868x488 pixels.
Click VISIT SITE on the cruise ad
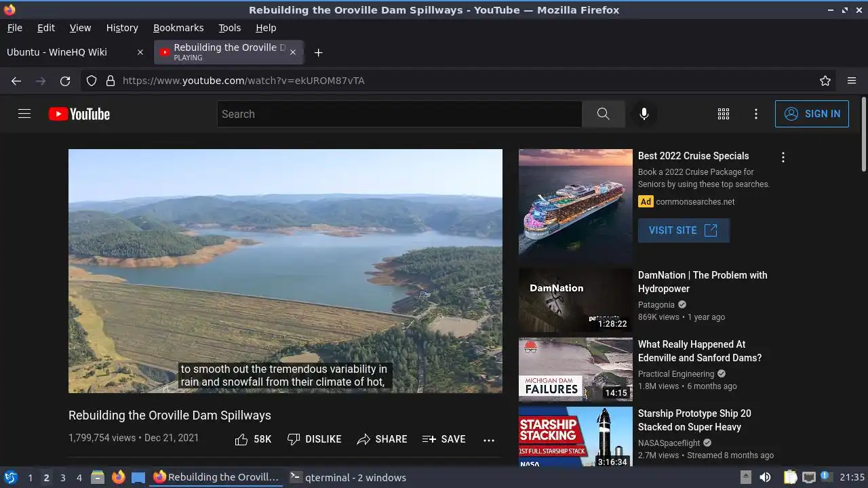click(684, 230)
